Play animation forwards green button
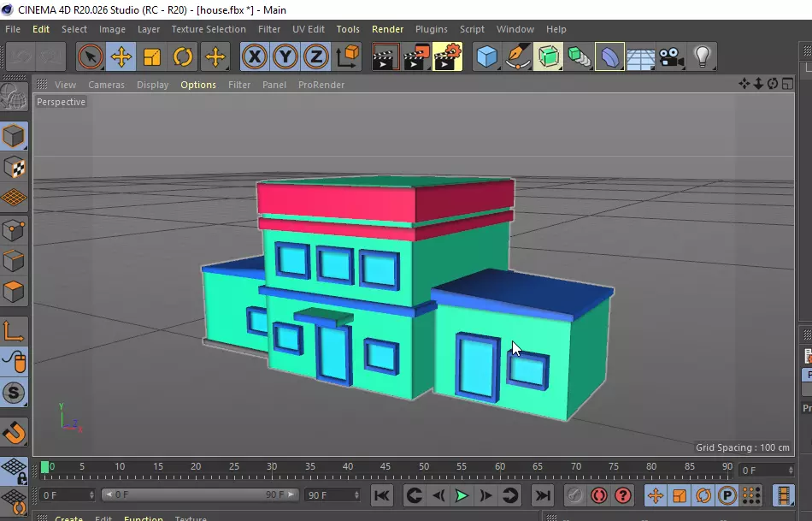 (x=462, y=495)
